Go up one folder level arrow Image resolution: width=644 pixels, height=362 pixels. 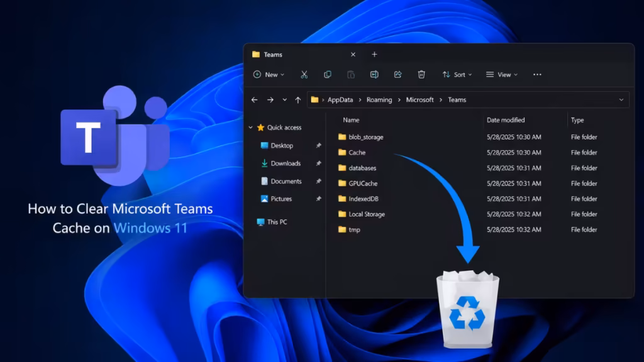[x=297, y=100]
